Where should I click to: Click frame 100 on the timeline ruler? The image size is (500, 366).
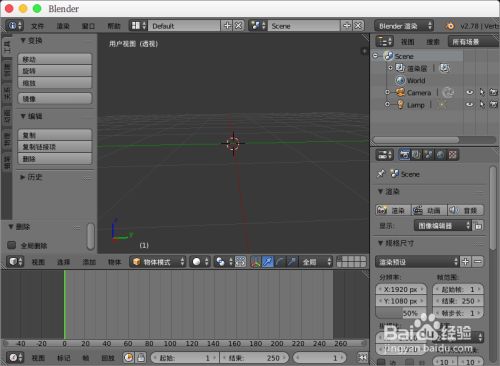pyautogui.click(x=170, y=343)
